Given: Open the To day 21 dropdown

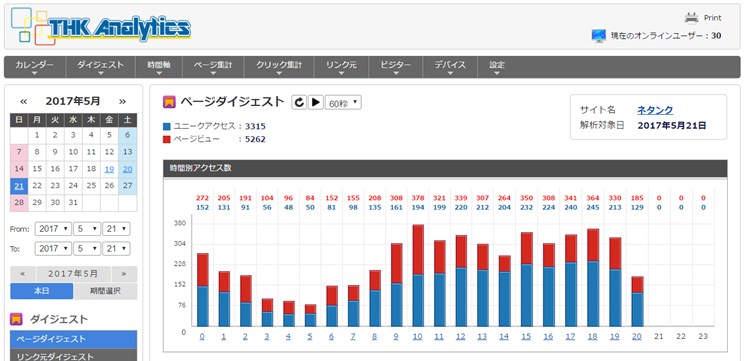Looking at the screenshot, I should tap(116, 249).
